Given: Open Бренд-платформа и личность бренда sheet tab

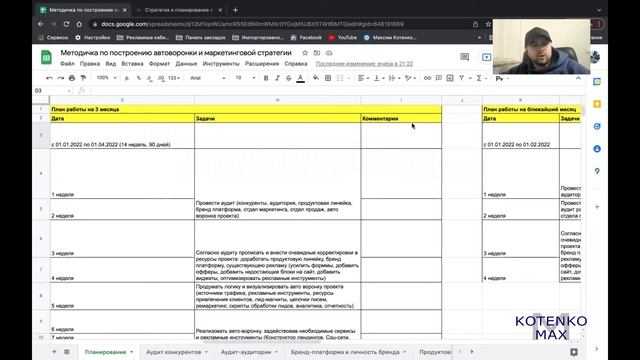Looking at the screenshot, I should point(345,352).
